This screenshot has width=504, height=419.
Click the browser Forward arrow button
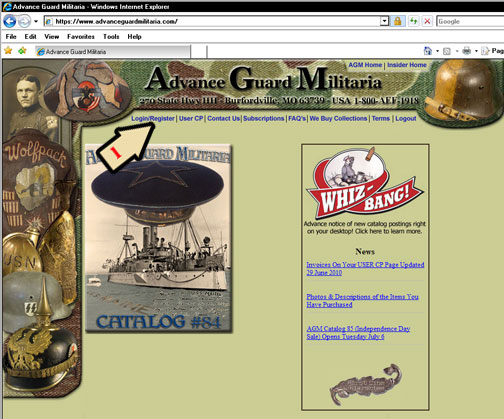pos(24,22)
